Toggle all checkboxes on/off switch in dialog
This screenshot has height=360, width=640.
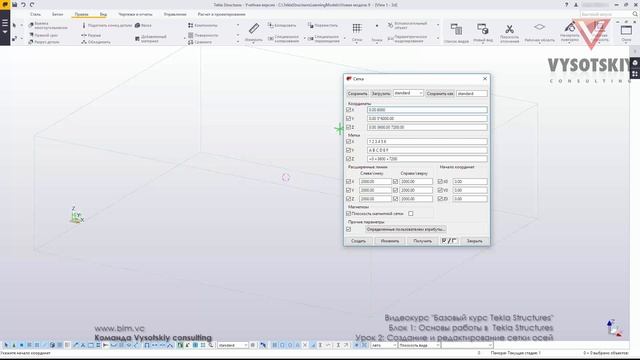click(x=449, y=241)
